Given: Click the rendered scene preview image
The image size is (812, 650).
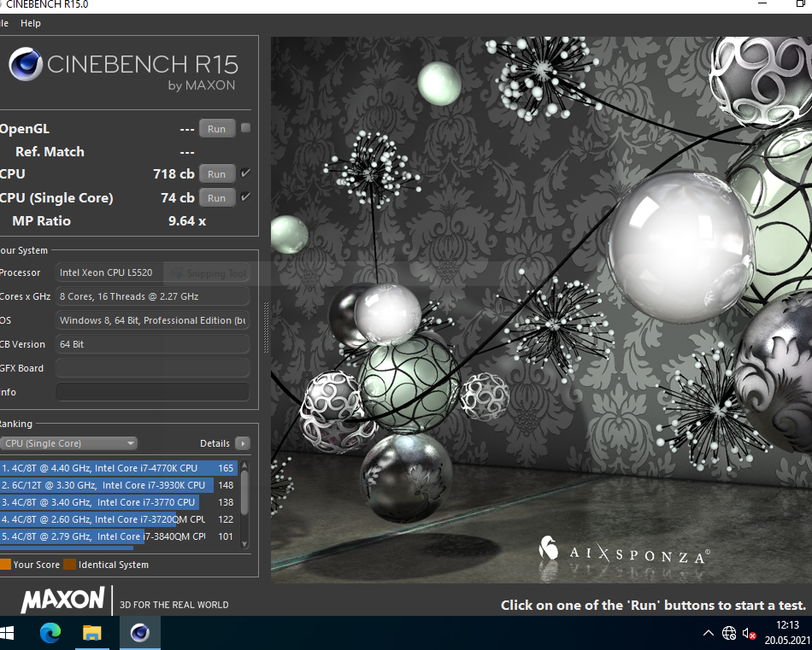Looking at the screenshot, I should click(x=541, y=309).
